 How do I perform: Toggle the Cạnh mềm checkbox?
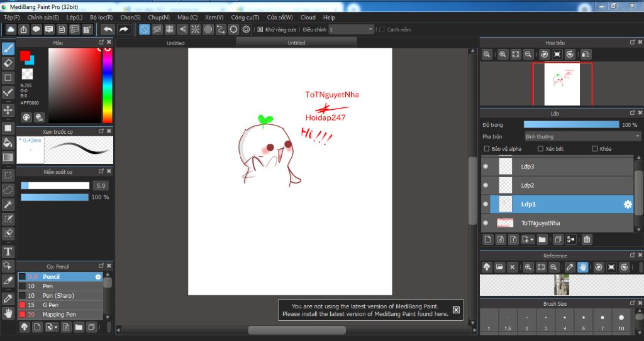click(x=382, y=30)
